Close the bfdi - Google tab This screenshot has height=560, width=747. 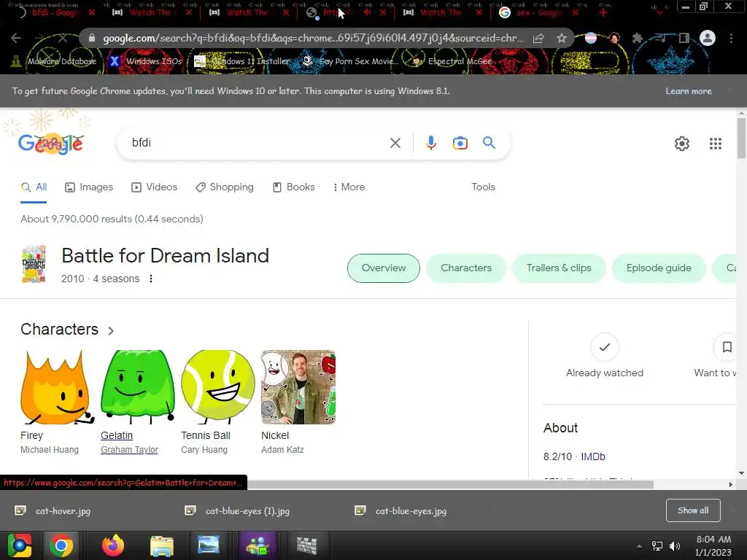91,12
